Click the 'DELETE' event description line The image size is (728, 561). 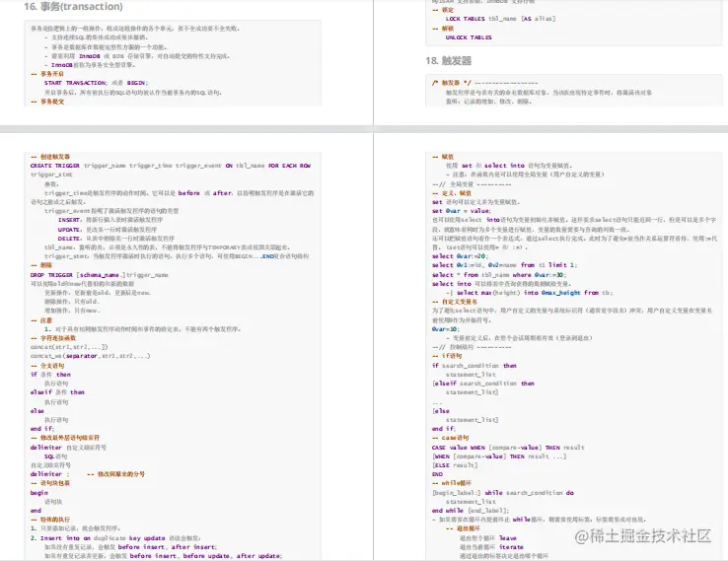(116, 239)
